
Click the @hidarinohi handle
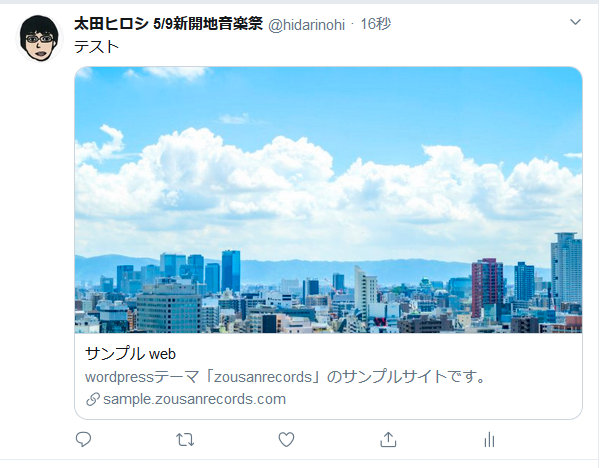point(306,25)
